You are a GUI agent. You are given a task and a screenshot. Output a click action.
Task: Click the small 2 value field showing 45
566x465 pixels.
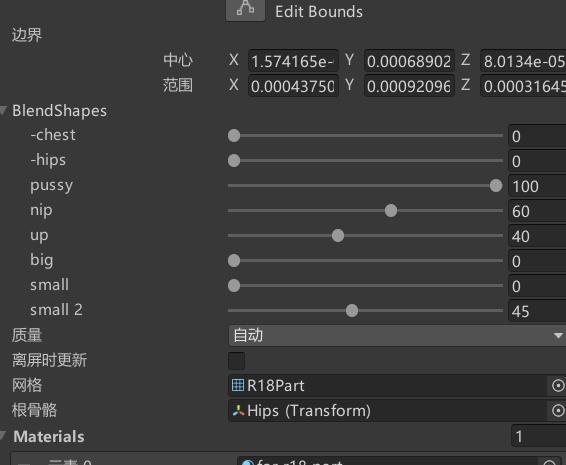pyautogui.click(x=537, y=310)
